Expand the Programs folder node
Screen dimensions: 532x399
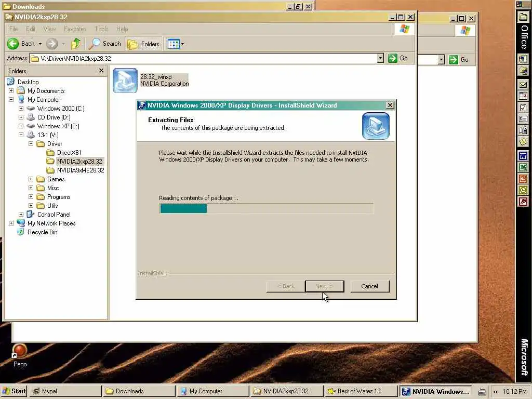click(x=31, y=197)
